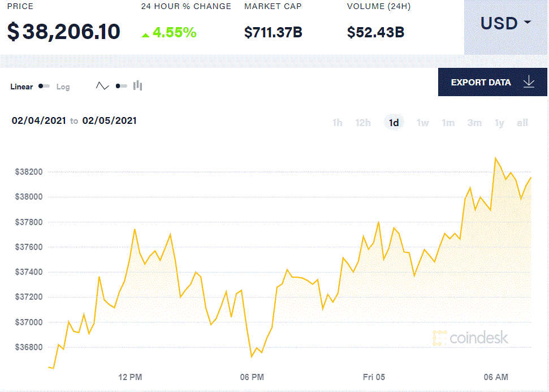Show the all-time price range
The width and height of the screenshot is (549, 392).
point(522,123)
